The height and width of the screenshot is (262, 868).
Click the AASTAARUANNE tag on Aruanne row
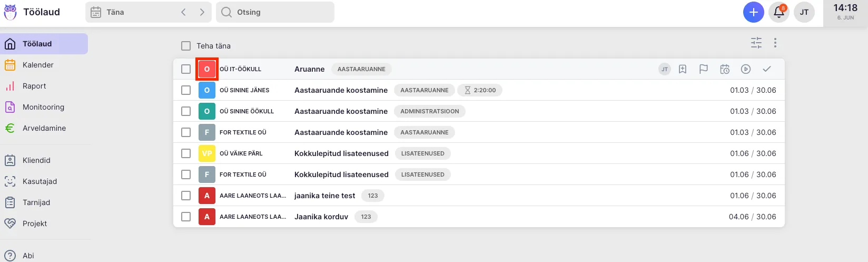click(361, 69)
